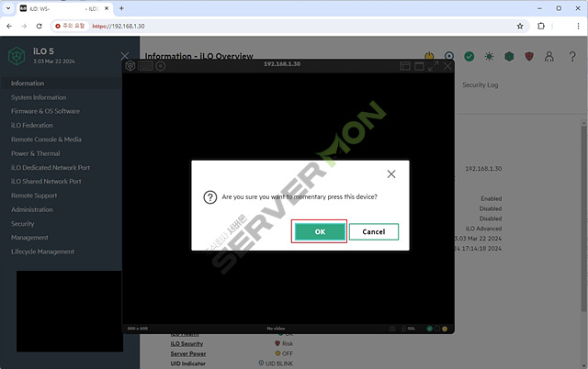
Task: Click the not-secure warning chip in address bar
Action: (70, 26)
